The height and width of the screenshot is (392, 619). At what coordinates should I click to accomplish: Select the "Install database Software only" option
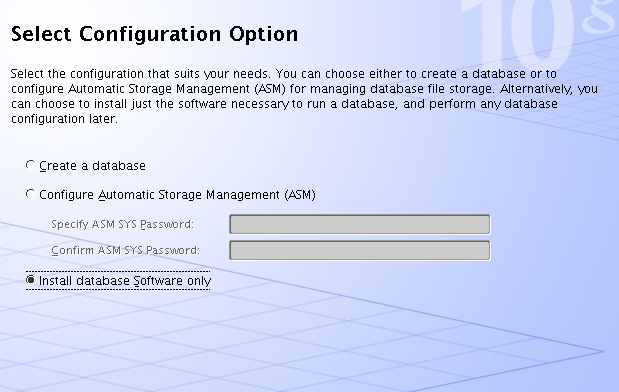click(30, 280)
